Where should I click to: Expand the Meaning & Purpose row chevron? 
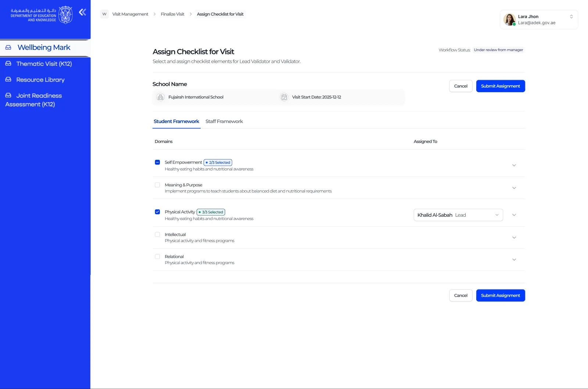tap(514, 188)
